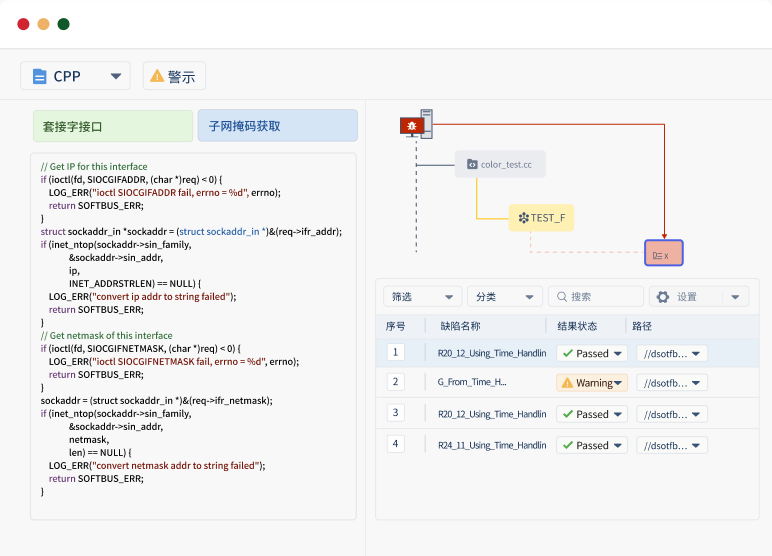Expand the 分类 category dropdown

pyautogui.click(x=504, y=297)
